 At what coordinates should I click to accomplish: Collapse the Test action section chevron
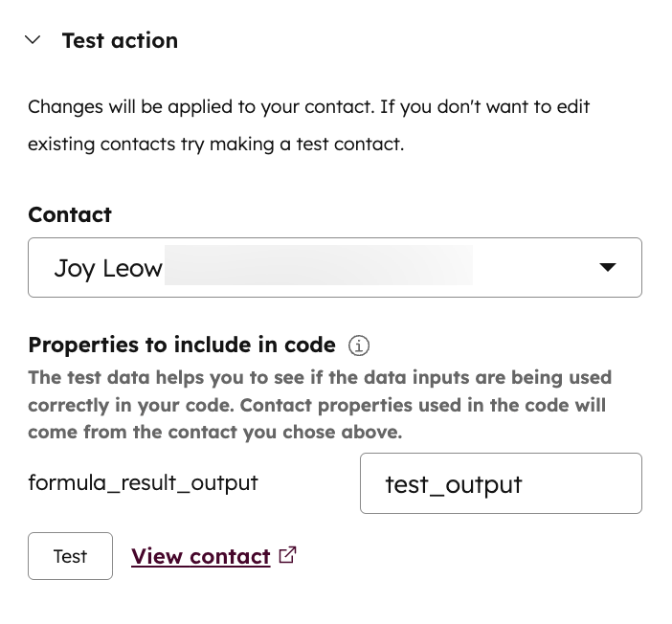[x=34, y=40]
